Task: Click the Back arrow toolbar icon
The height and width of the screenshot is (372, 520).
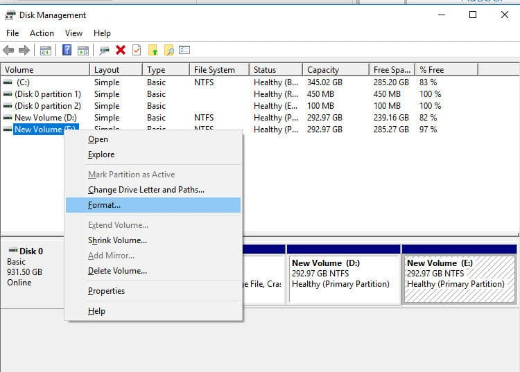Action: tap(8, 51)
